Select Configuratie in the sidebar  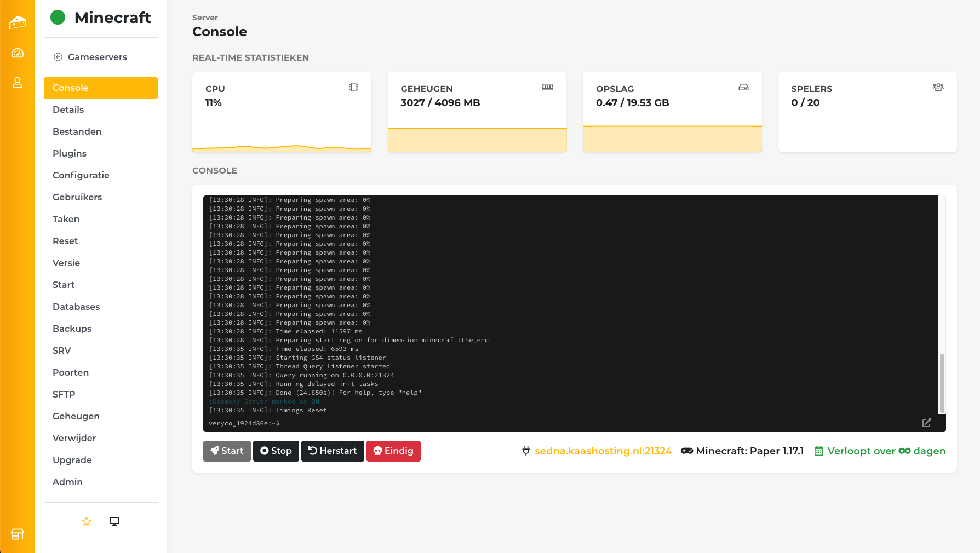click(81, 175)
